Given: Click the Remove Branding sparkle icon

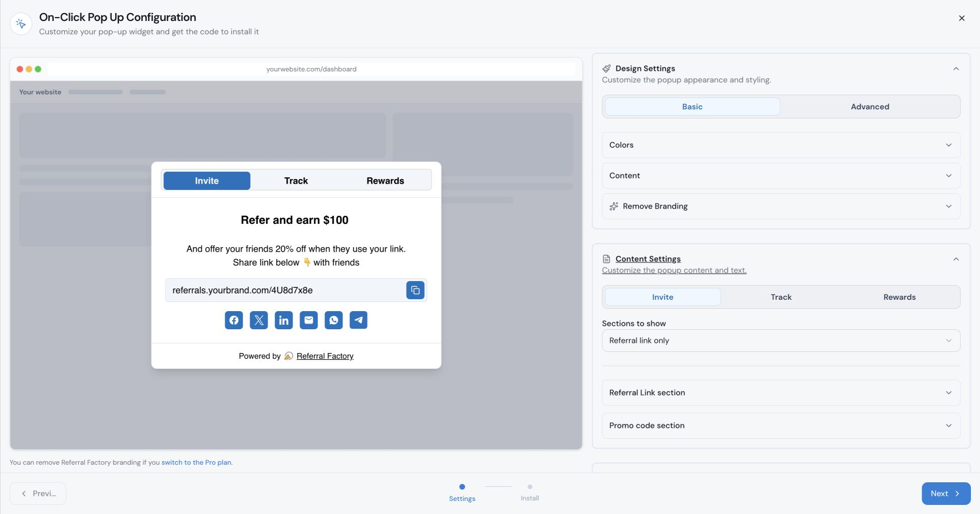Looking at the screenshot, I should 614,206.
